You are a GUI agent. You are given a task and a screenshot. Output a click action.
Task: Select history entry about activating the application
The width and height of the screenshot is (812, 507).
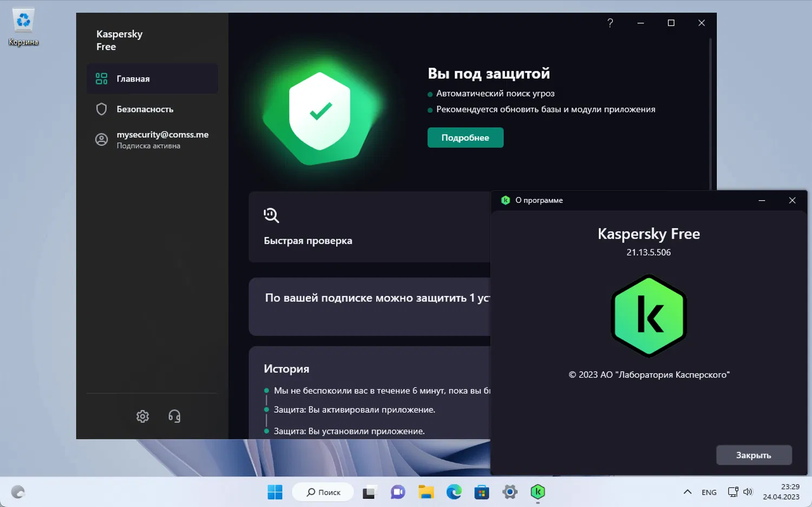pos(354,410)
